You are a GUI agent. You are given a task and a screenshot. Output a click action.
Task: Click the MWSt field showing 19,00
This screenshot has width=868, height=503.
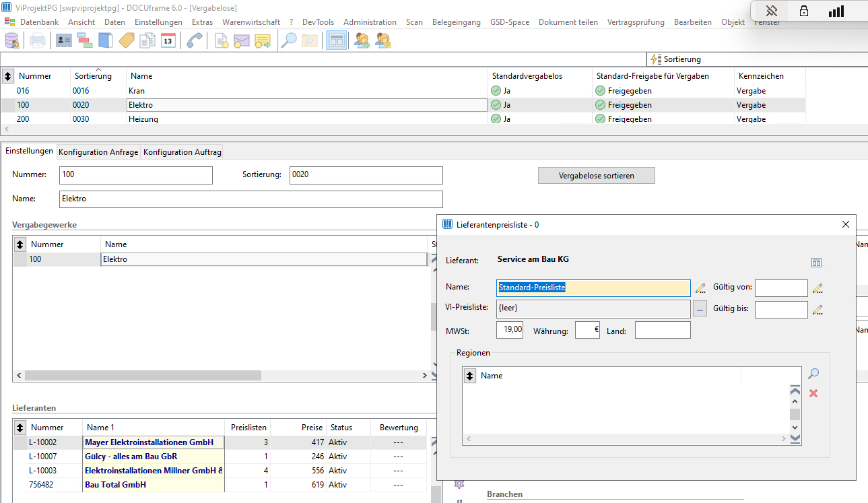click(x=510, y=330)
